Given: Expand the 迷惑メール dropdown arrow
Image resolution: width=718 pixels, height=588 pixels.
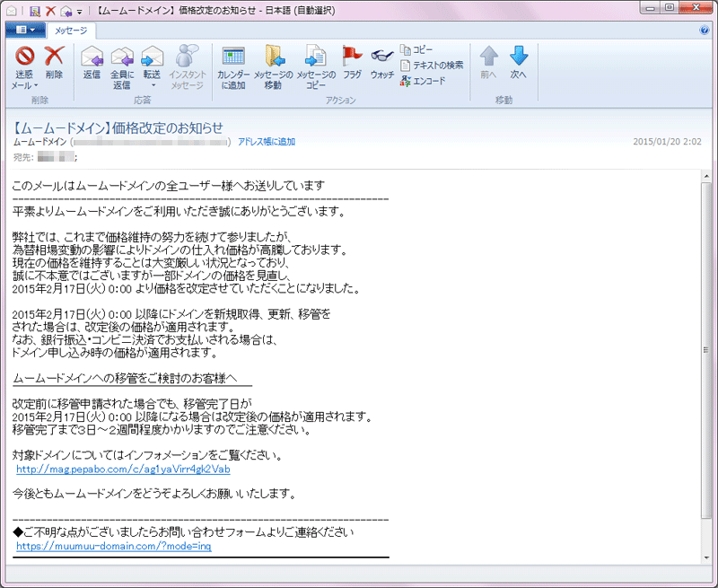Looking at the screenshot, I should (36, 85).
